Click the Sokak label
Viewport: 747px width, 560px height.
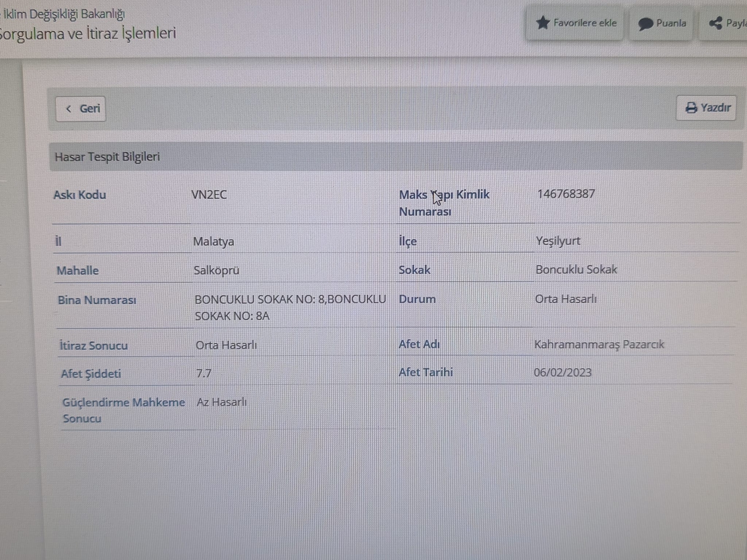415,270
